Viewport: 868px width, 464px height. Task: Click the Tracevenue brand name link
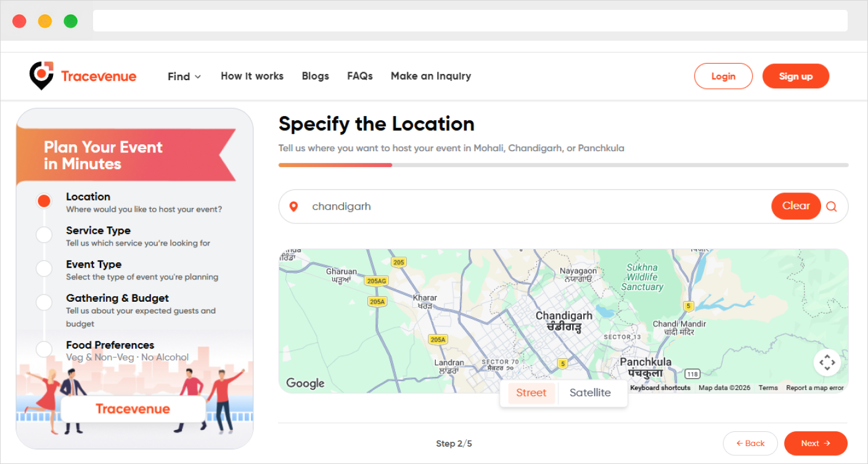click(x=99, y=77)
